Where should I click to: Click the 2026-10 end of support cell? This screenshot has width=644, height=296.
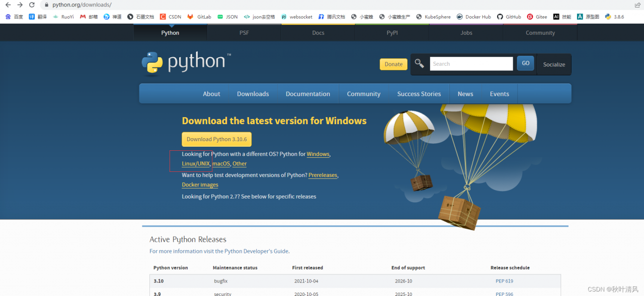pyautogui.click(x=404, y=281)
